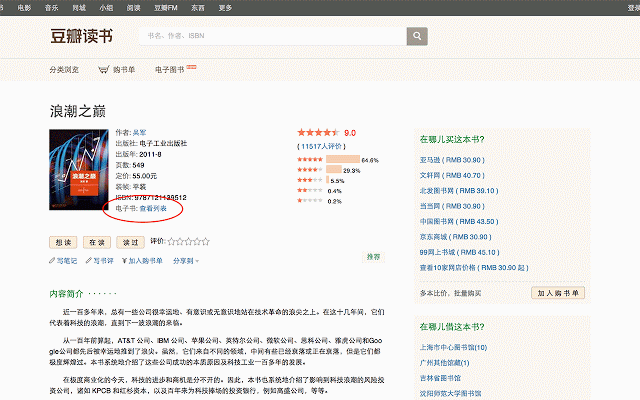Screen dimensions: 640x400
Task: Open 小组 in the top navigation
Action: pos(106,8)
